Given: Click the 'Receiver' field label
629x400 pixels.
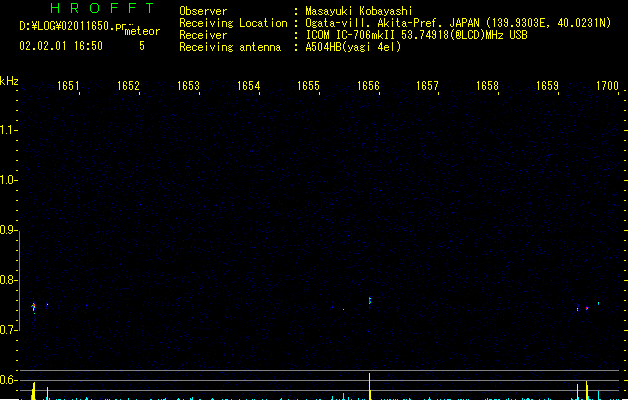Looking at the screenshot, I should (203, 35).
